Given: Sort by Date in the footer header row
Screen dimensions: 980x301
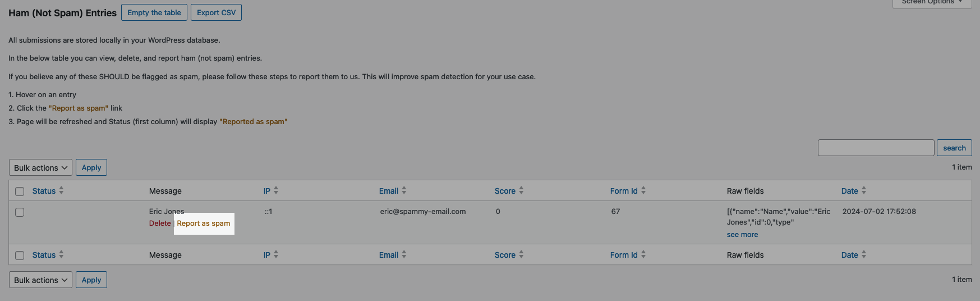Looking at the screenshot, I should [x=864, y=255].
